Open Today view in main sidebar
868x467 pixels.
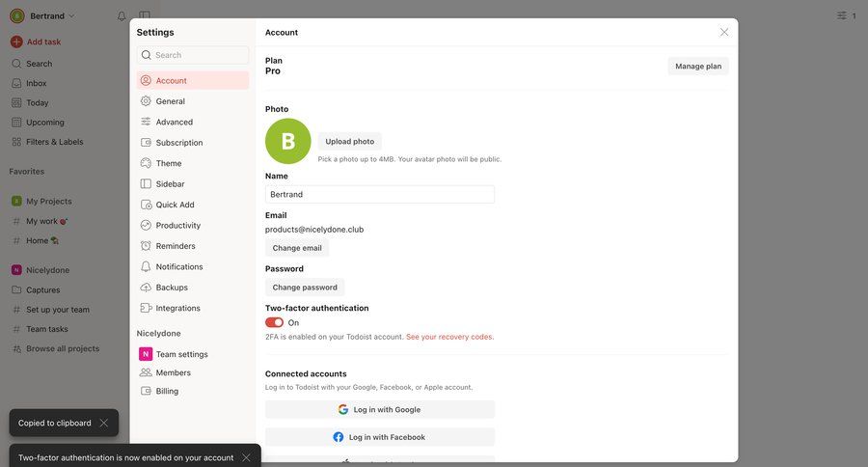pos(37,102)
